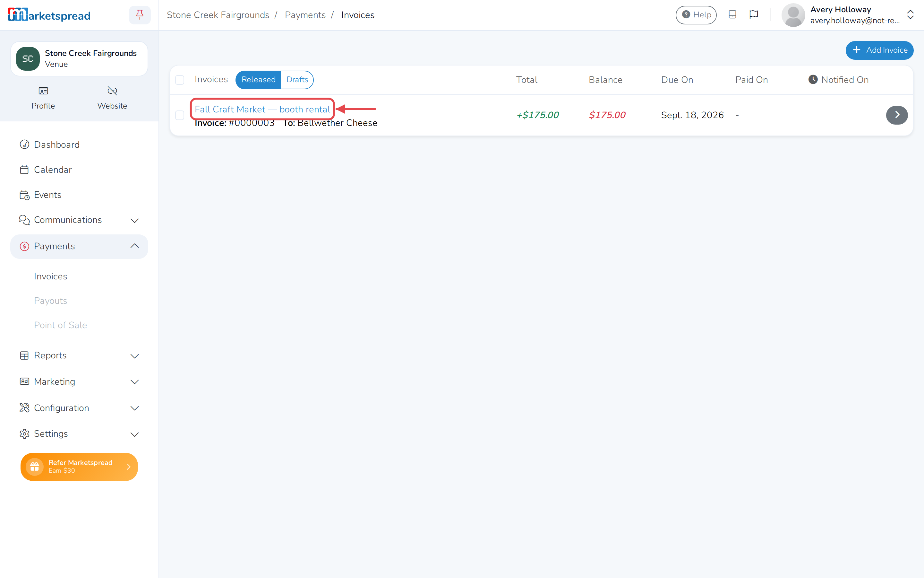The image size is (924, 578).
Task: Open the book documentation icon in header
Action: pyautogui.click(x=732, y=15)
